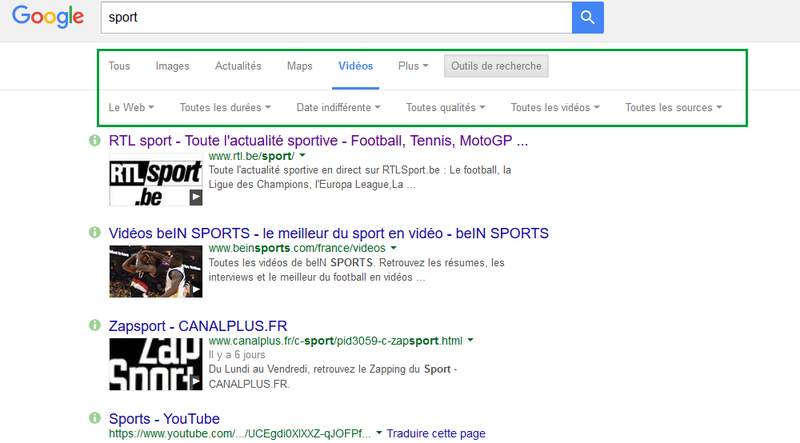Click the Google logo
Viewport: 800px width, 443px height.
pos(48,17)
